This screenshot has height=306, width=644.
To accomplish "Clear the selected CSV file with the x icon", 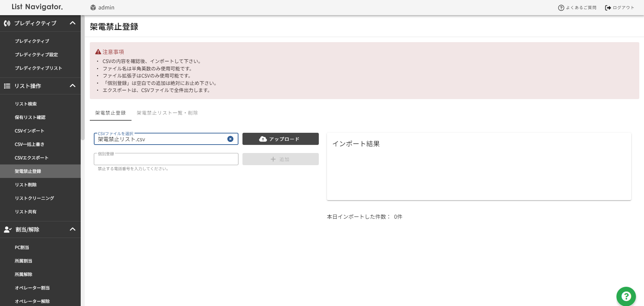I will [x=230, y=139].
